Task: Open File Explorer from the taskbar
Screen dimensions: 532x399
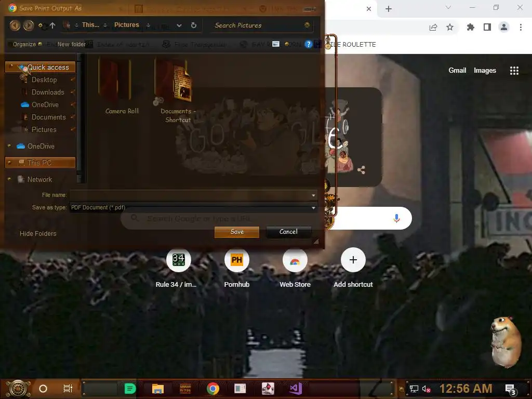Action: pos(158,389)
